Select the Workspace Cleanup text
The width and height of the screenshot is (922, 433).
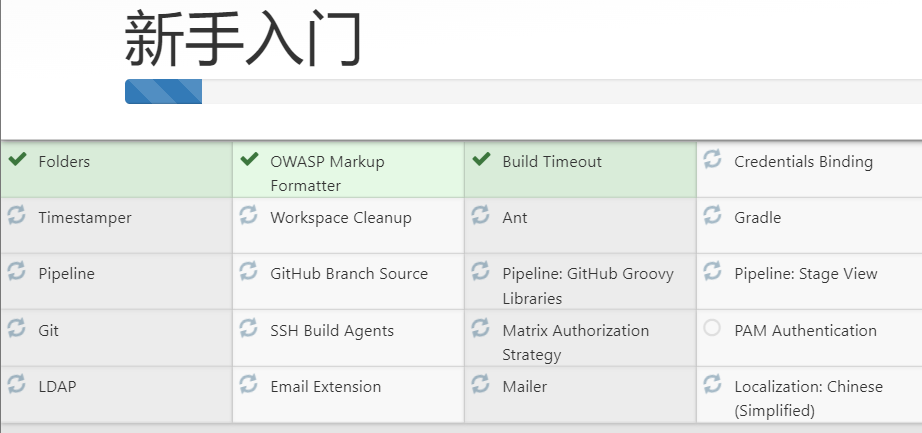341,218
